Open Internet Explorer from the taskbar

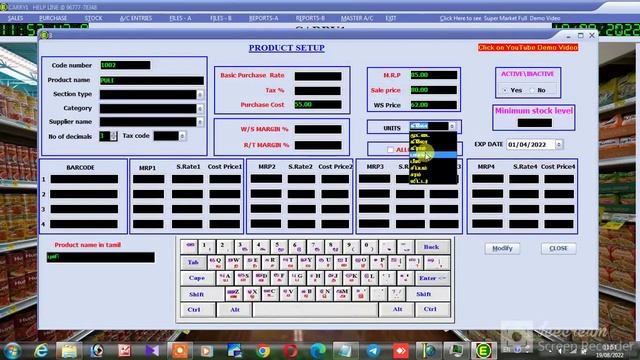pos(41,351)
